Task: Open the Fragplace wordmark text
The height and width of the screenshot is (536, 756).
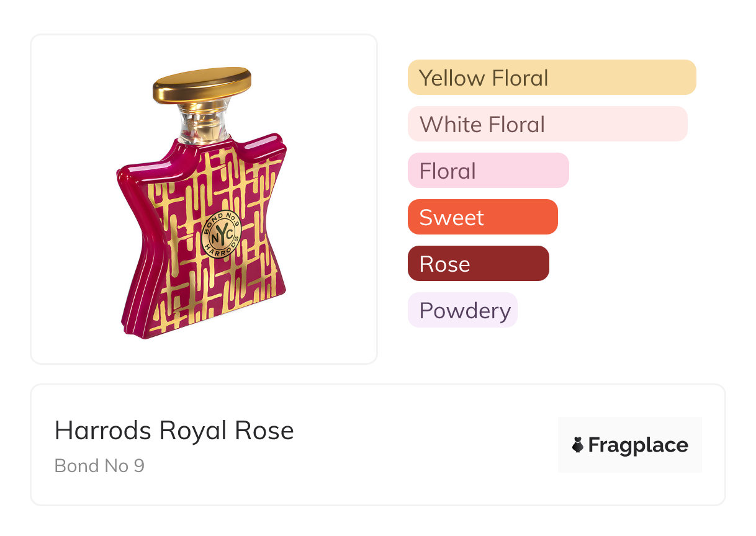Action: pyautogui.click(x=637, y=445)
